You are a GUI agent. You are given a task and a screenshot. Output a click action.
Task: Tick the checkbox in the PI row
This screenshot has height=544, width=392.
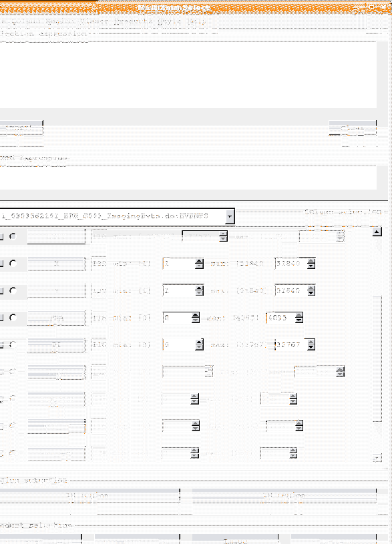point(1,345)
